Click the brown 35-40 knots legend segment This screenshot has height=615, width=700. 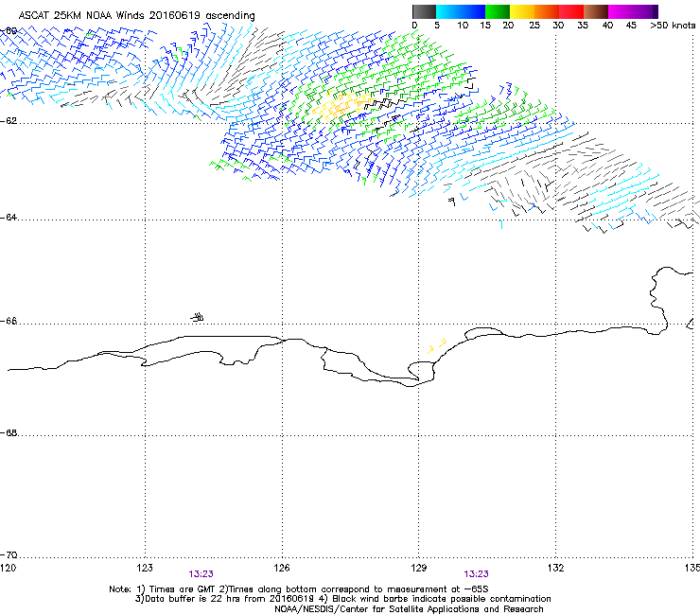click(596, 11)
